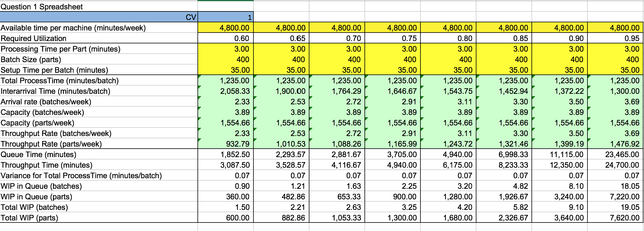Select Total WIP value 600.00
This screenshot has height=231, width=644.
click(238, 218)
